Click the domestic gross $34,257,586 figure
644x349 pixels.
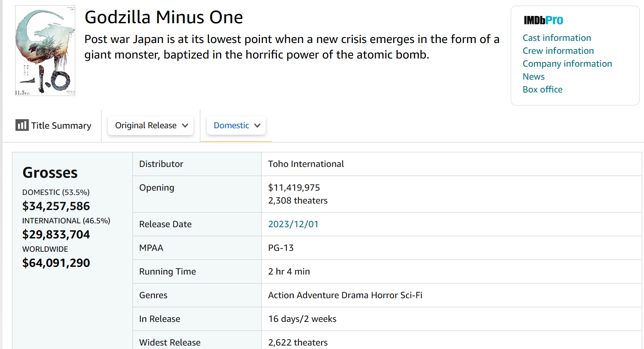[x=56, y=206]
